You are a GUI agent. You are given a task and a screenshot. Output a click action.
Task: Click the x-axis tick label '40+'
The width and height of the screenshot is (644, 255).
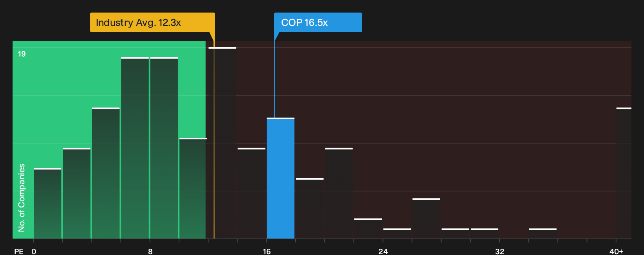point(617,251)
